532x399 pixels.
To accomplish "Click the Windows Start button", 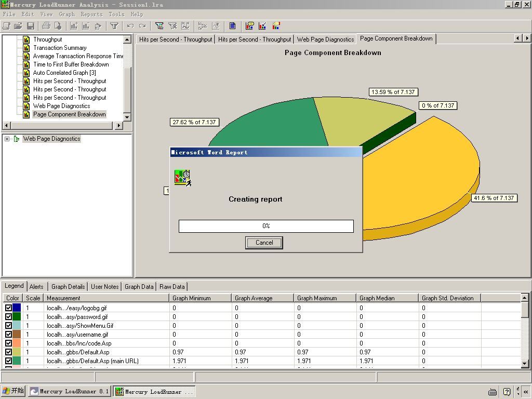I will 14,391.
